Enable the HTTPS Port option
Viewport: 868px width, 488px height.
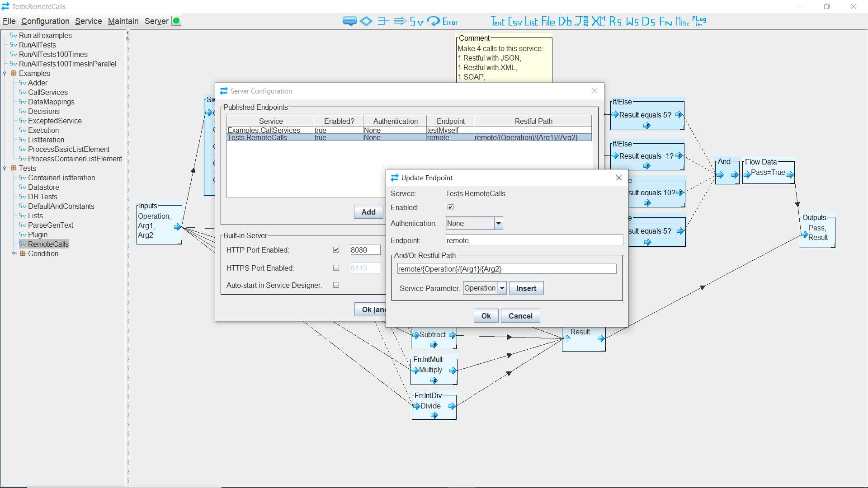pos(336,267)
